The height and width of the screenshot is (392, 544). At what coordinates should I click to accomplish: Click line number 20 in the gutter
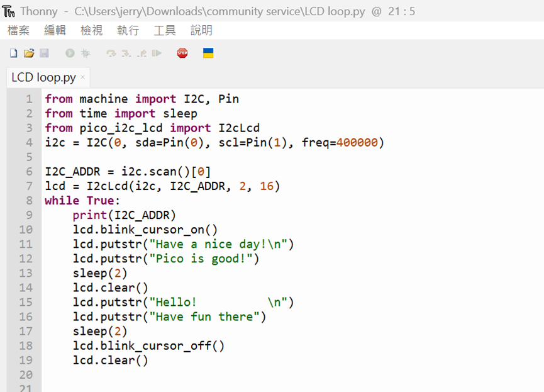coord(26,375)
